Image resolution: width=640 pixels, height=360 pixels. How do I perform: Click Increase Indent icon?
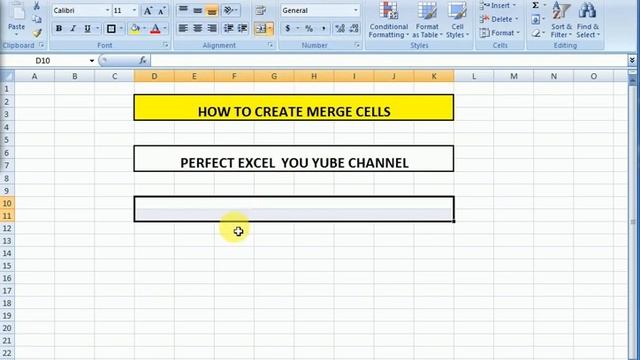[243, 28]
